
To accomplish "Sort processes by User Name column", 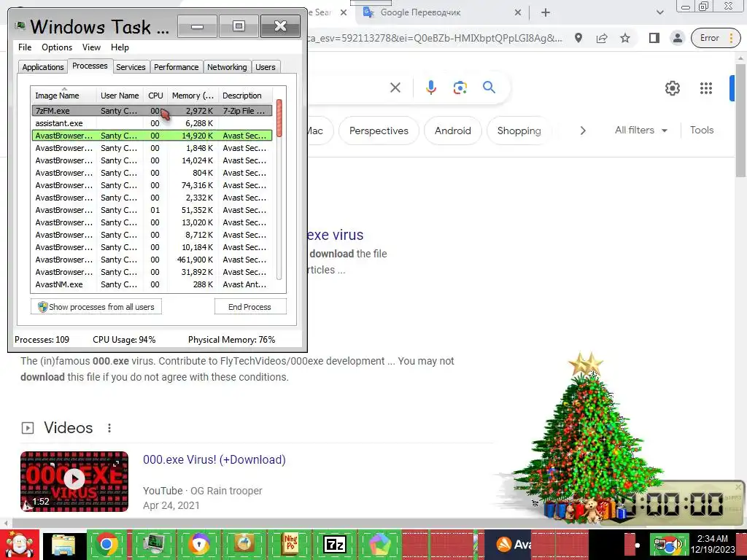I will 120,96.
